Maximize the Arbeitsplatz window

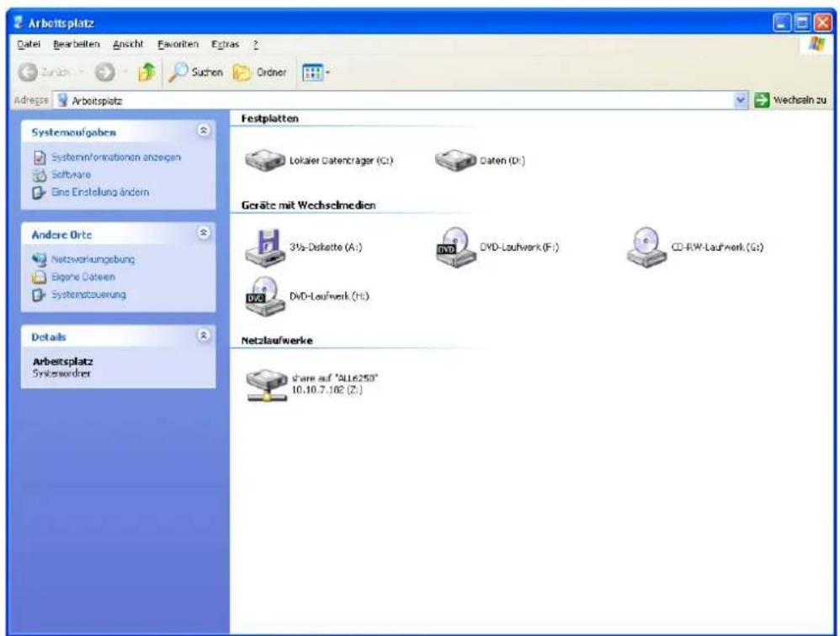coord(802,23)
